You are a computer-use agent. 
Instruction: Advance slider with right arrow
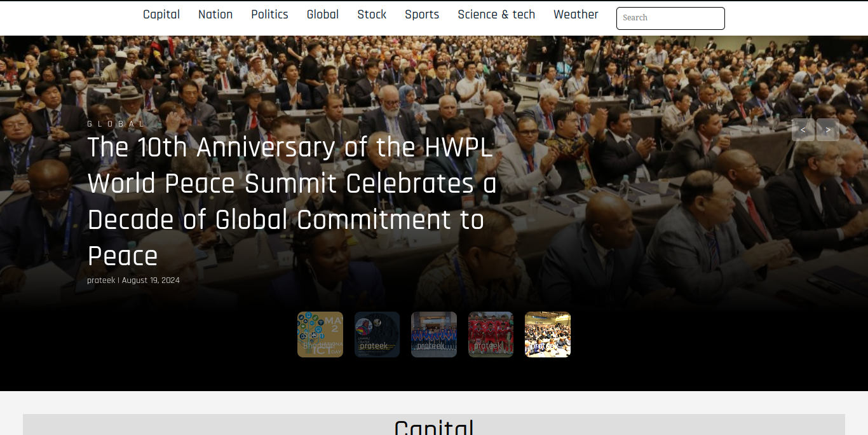click(x=828, y=130)
